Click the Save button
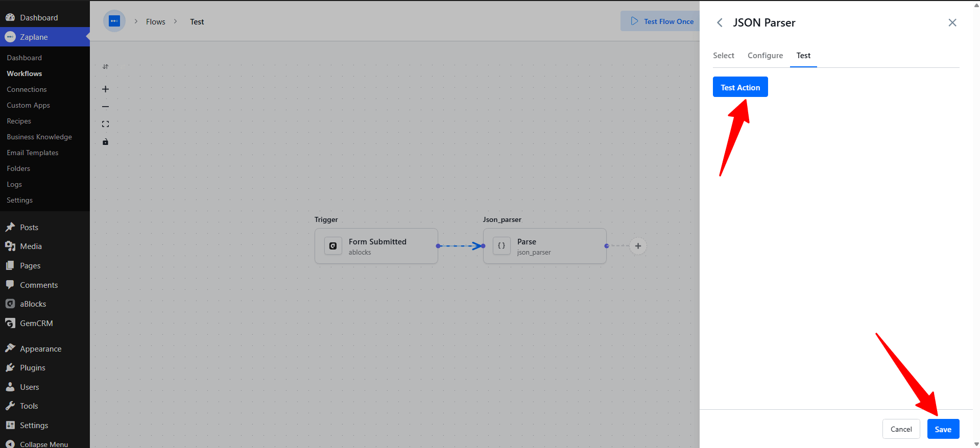The width and height of the screenshot is (980, 448). coord(943,429)
